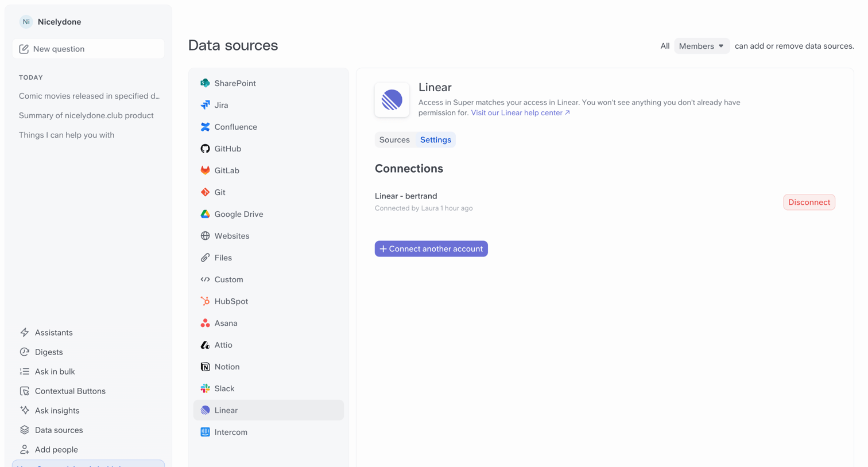Disconnect the Linear - bertrand connection
The width and height of the screenshot is (868, 467).
809,202
